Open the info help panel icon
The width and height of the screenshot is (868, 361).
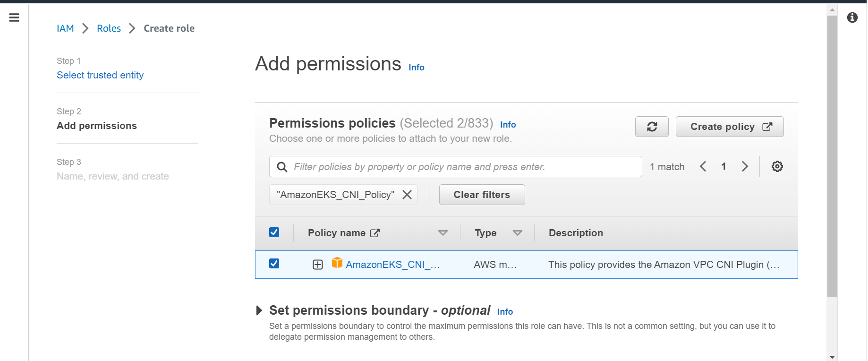(852, 17)
